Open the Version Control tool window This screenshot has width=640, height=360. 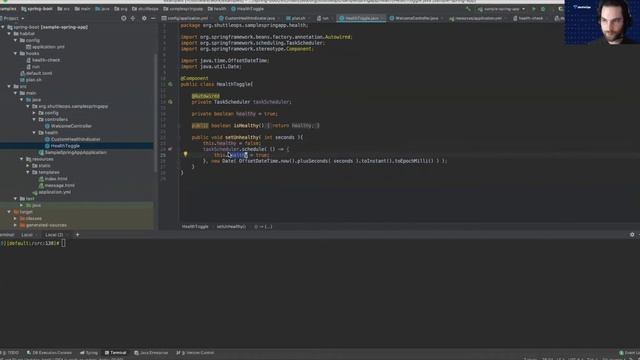tap(195, 353)
